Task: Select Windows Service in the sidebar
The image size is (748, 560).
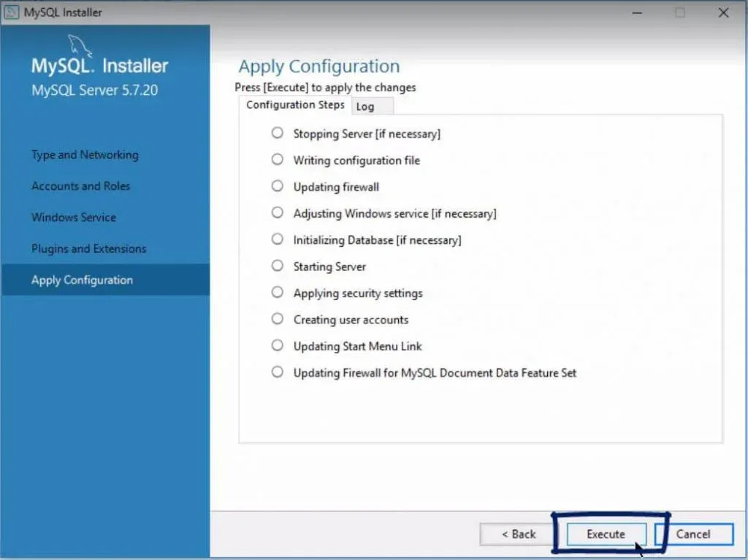Action: [74, 218]
